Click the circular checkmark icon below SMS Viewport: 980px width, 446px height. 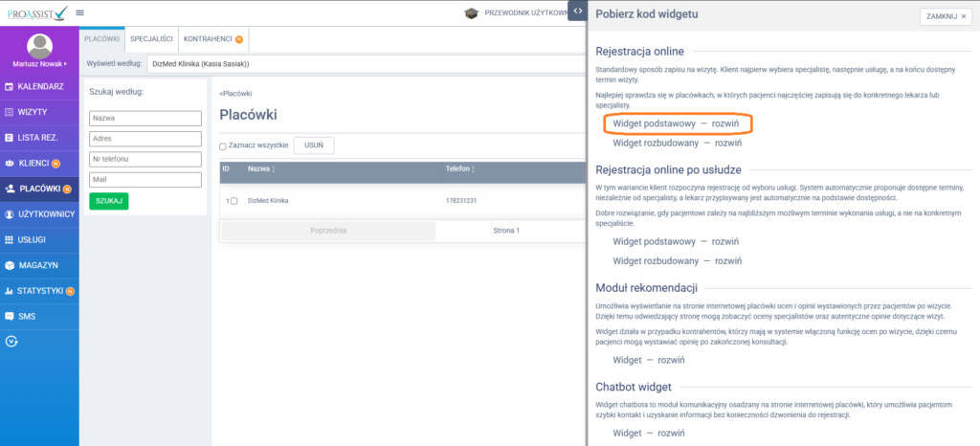[x=11, y=341]
